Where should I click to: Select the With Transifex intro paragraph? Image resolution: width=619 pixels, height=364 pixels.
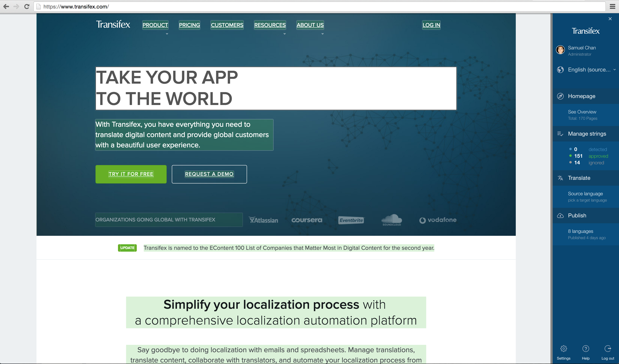pyautogui.click(x=184, y=135)
